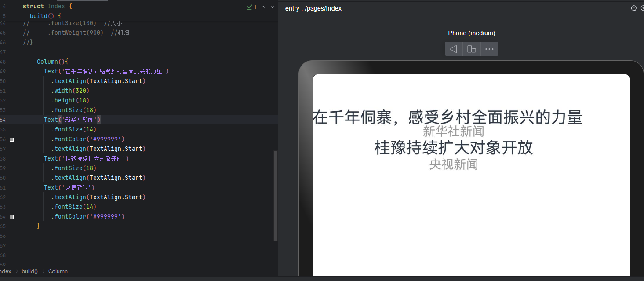Click the rotate device orientation icon
Image resolution: width=644 pixels, height=281 pixels.
click(472, 49)
